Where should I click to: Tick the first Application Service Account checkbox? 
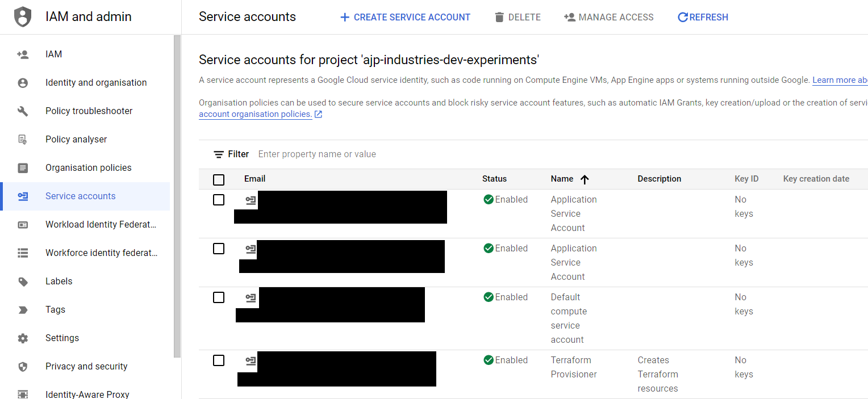219,200
